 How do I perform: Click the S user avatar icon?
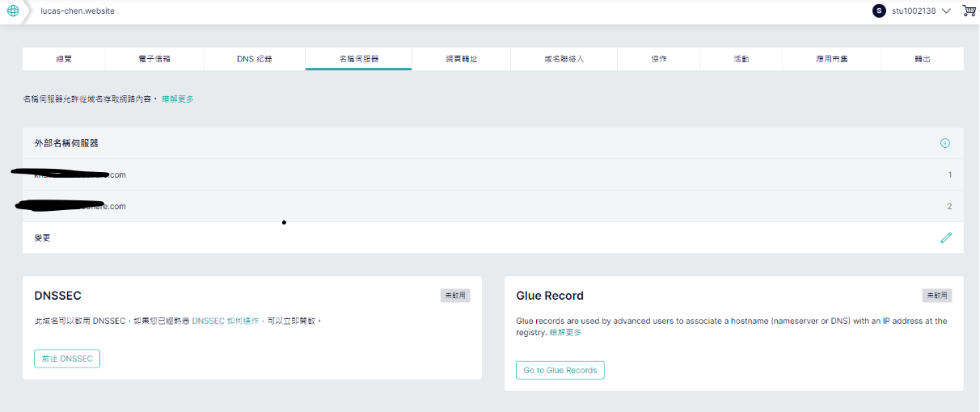pos(879,11)
